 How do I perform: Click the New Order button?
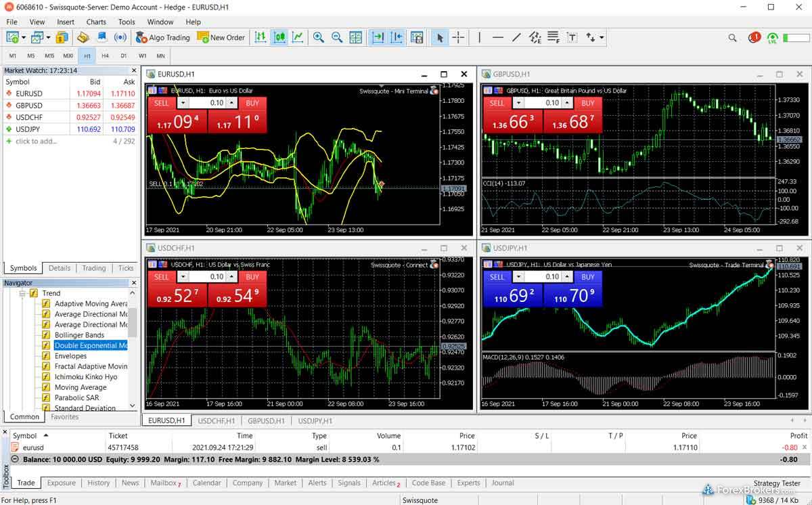pyautogui.click(x=221, y=38)
